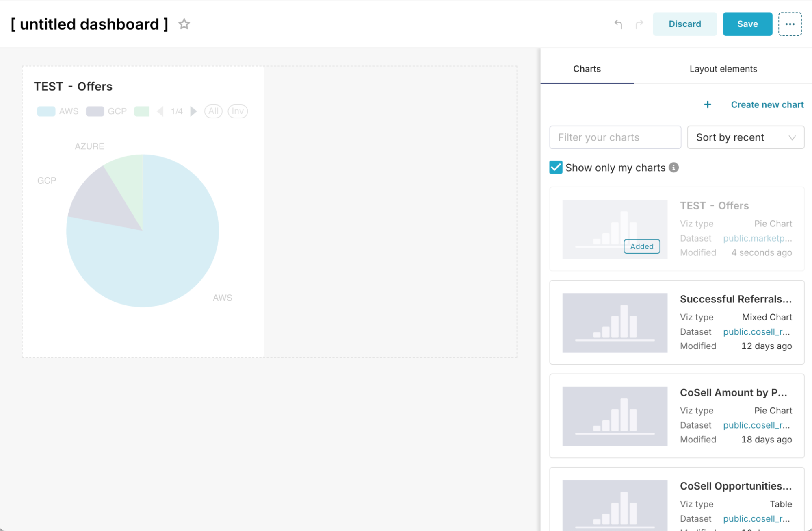This screenshot has height=531, width=812.
Task: Go back a legend page with left arrow
Action: pyautogui.click(x=160, y=111)
